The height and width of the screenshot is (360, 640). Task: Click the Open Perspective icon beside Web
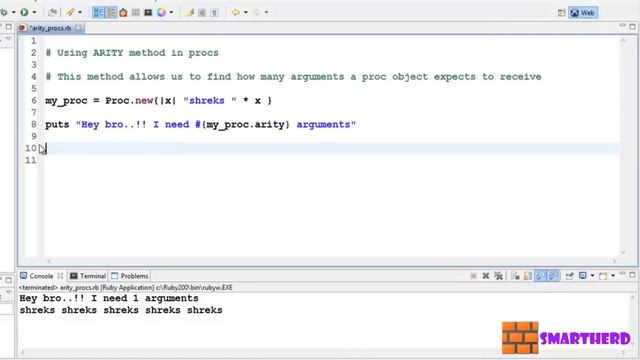pyautogui.click(x=562, y=13)
